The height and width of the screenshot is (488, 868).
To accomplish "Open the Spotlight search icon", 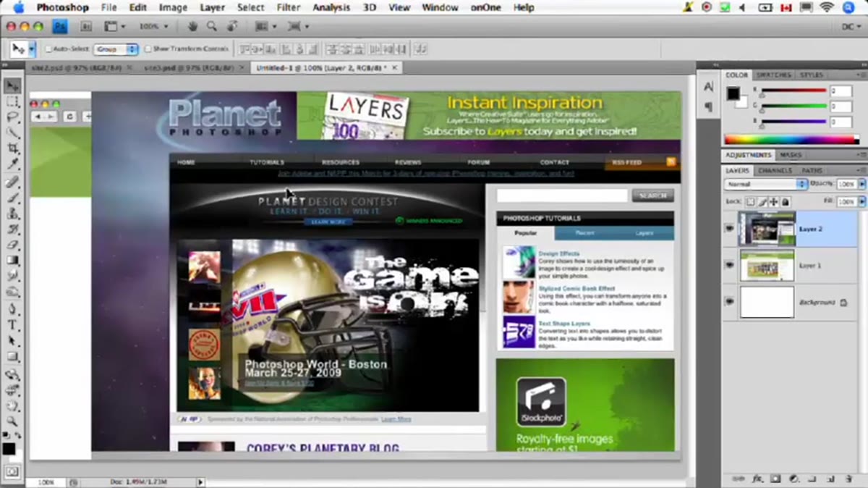I will (x=848, y=8).
